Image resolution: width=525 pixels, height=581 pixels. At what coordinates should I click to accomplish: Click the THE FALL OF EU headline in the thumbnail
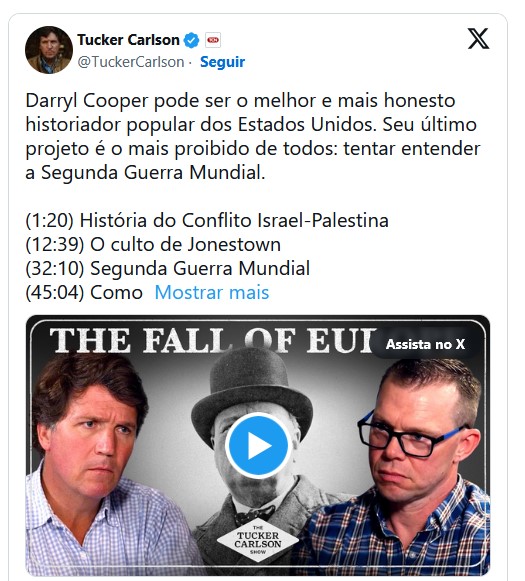[x=211, y=340]
